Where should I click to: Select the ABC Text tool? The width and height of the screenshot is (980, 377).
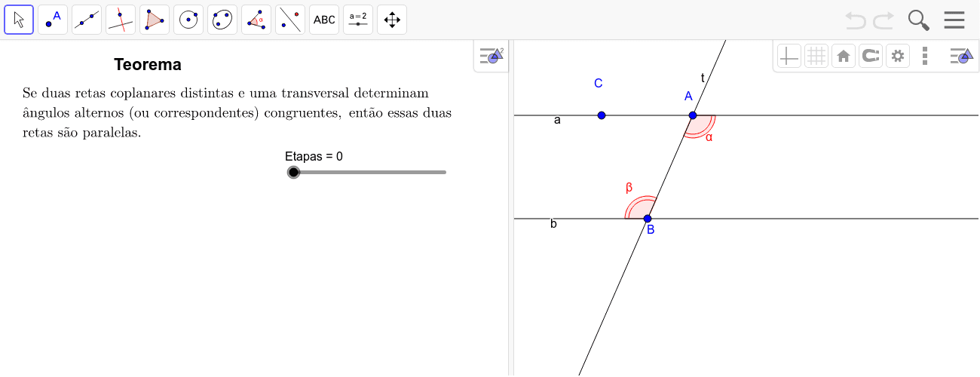pos(324,20)
